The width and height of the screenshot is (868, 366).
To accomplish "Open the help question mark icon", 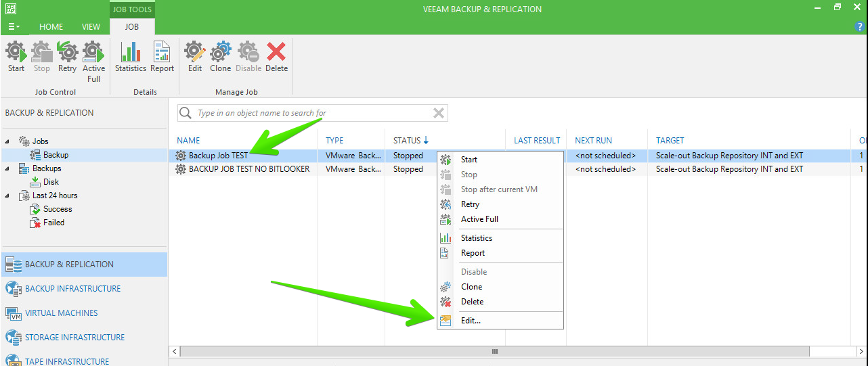I will 860,26.
